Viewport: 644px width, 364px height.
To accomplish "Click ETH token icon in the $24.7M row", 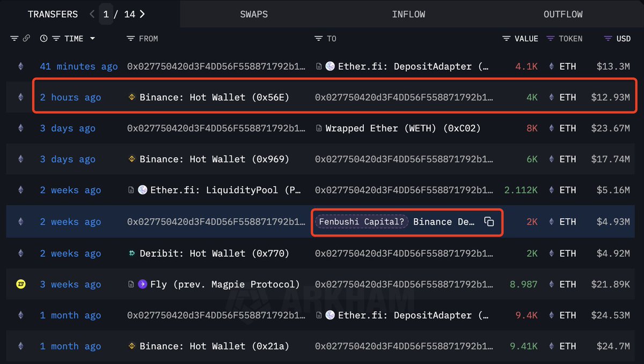I will point(551,346).
